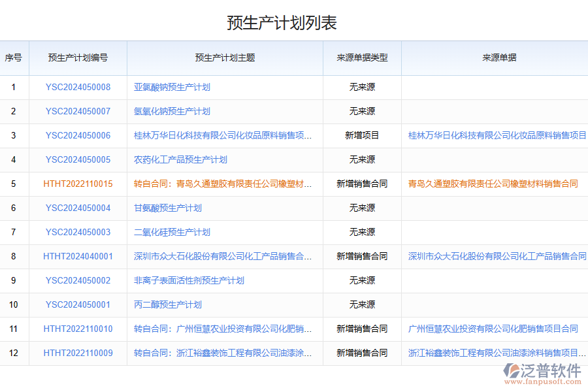Open the 甘氨酸预生产计划 plan subject
This screenshot has width=588, height=392.
pyautogui.click(x=166, y=208)
